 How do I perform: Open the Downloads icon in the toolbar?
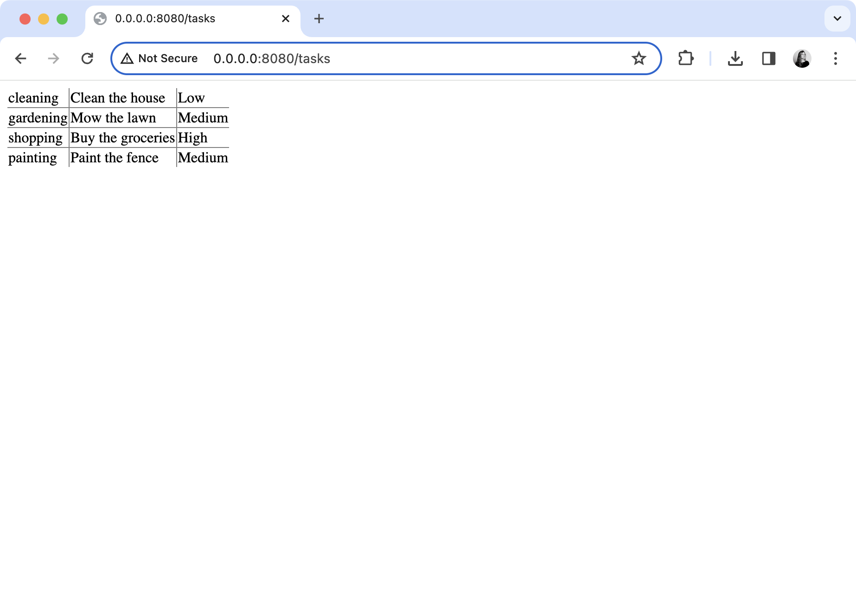pyautogui.click(x=735, y=58)
